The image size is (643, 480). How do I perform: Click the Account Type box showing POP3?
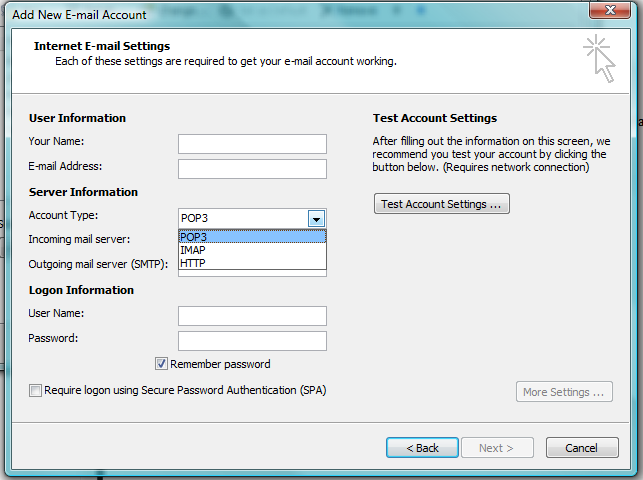242,219
